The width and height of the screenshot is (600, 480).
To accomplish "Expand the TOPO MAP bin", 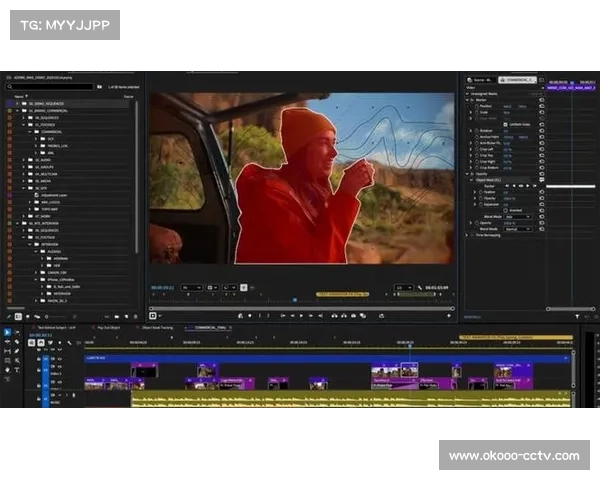I will tap(30, 209).
